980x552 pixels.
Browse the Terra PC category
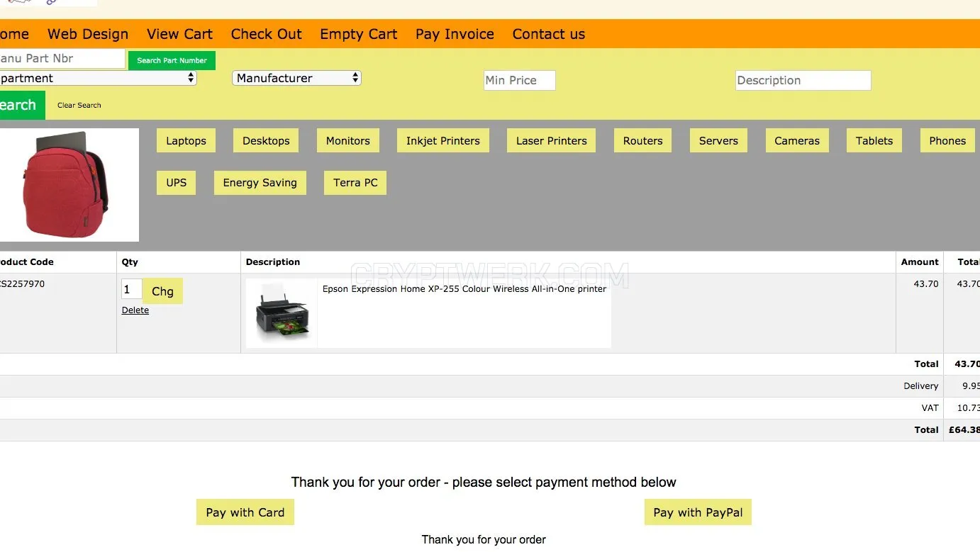pyautogui.click(x=355, y=182)
